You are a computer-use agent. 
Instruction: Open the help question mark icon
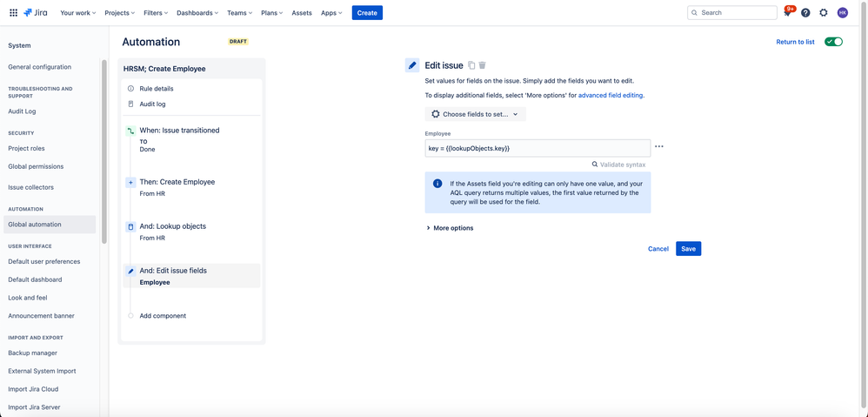coord(805,13)
